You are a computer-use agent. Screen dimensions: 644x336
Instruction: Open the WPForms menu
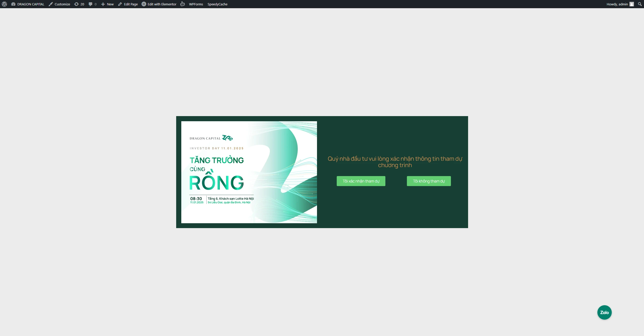pyautogui.click(x=196, y=4)
